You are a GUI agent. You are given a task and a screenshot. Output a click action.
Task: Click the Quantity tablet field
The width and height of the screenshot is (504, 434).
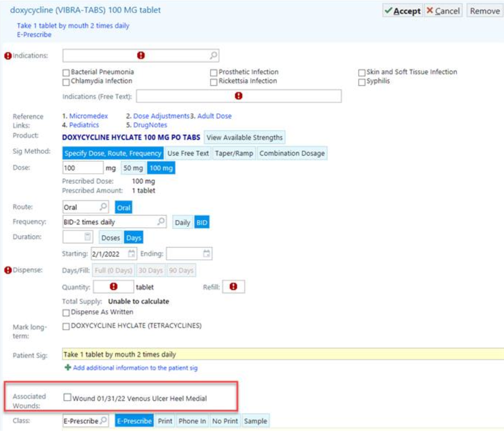click(113, 287)
